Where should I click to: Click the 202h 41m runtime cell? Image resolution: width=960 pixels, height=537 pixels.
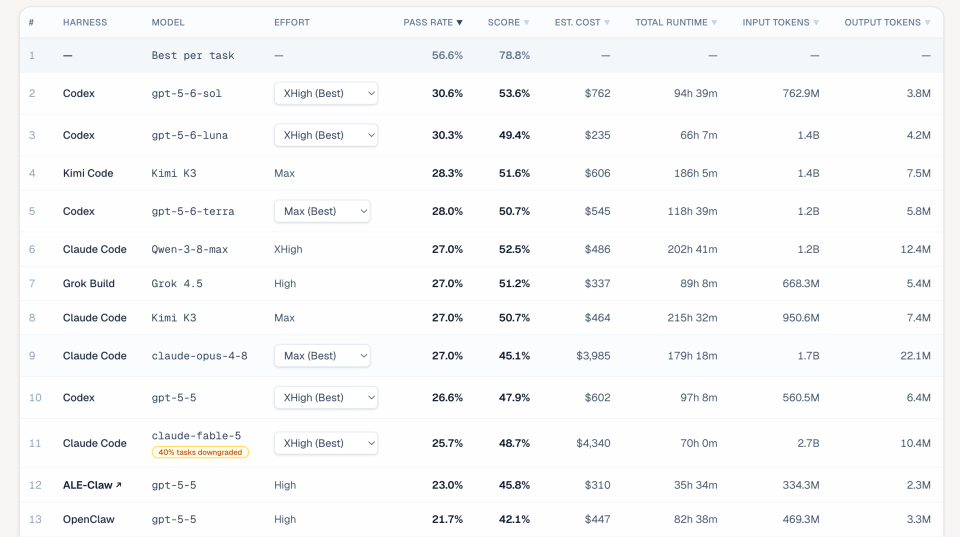point(692,249)
